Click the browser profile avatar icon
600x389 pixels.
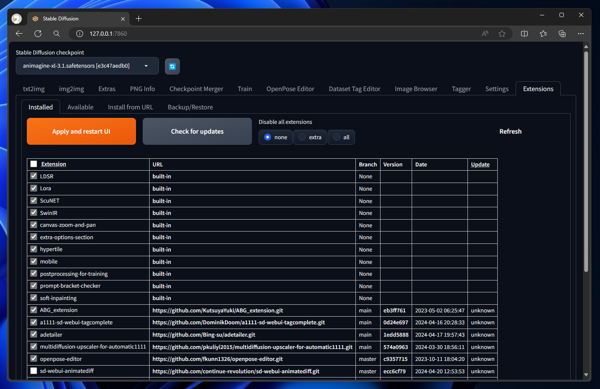coord(16,18)
